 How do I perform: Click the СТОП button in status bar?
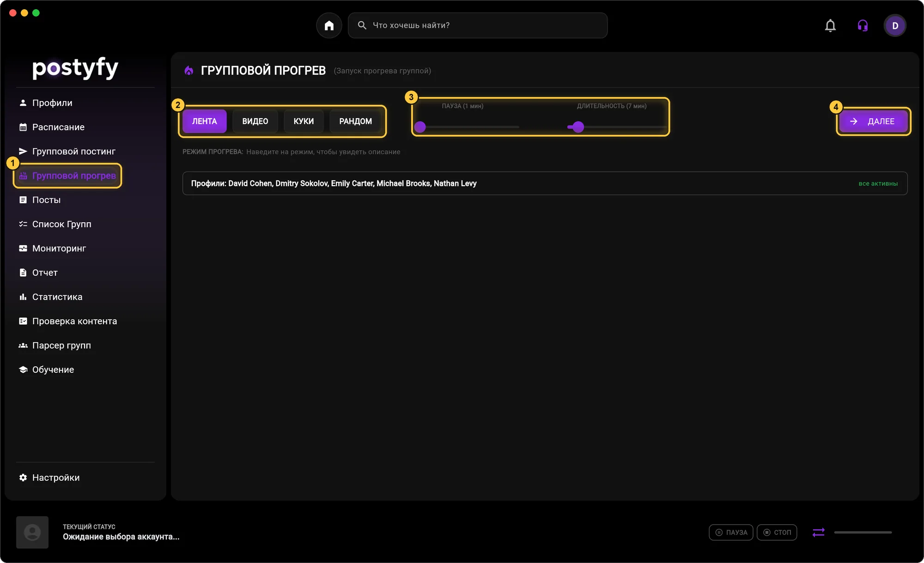777,533
